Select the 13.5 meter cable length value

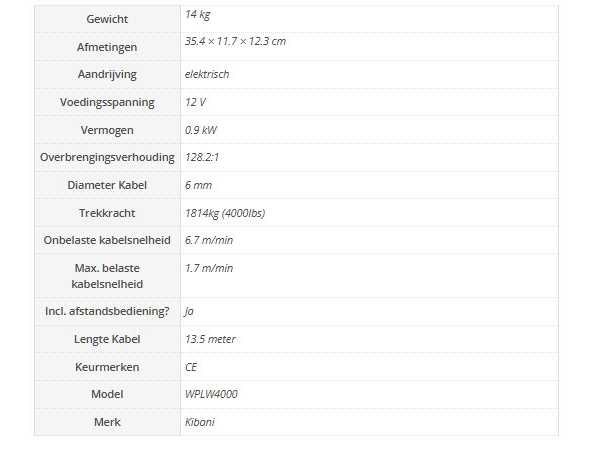(x=210, y=339)
